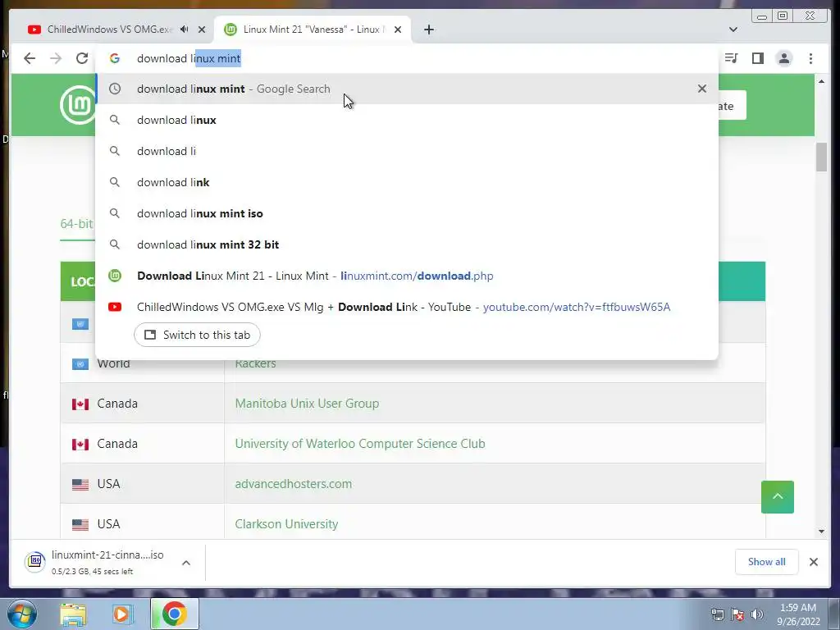Mute the ChilledWindows tab audio icon
This screenshot has width=840, height=630.
point(185,30)
